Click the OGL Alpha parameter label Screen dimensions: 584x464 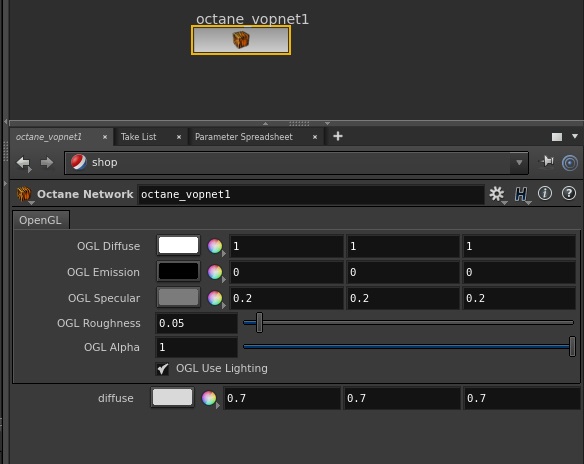(112, 347)
